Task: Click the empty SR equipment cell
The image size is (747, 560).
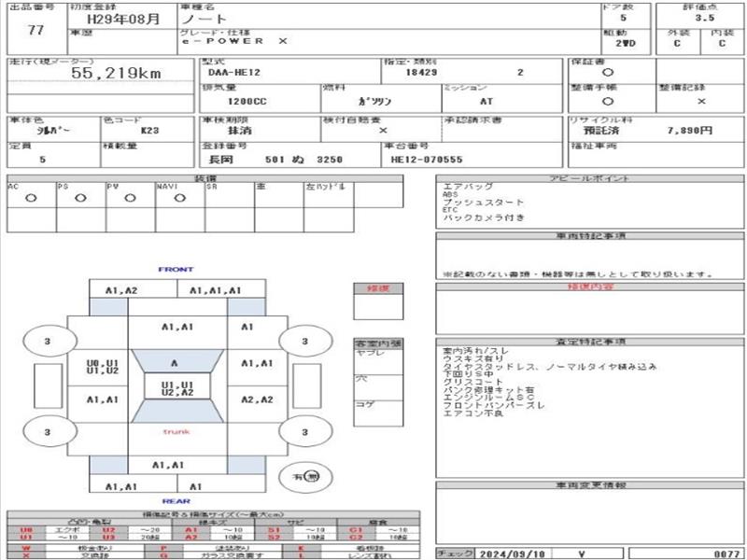Action: click(x=230, y=195)
